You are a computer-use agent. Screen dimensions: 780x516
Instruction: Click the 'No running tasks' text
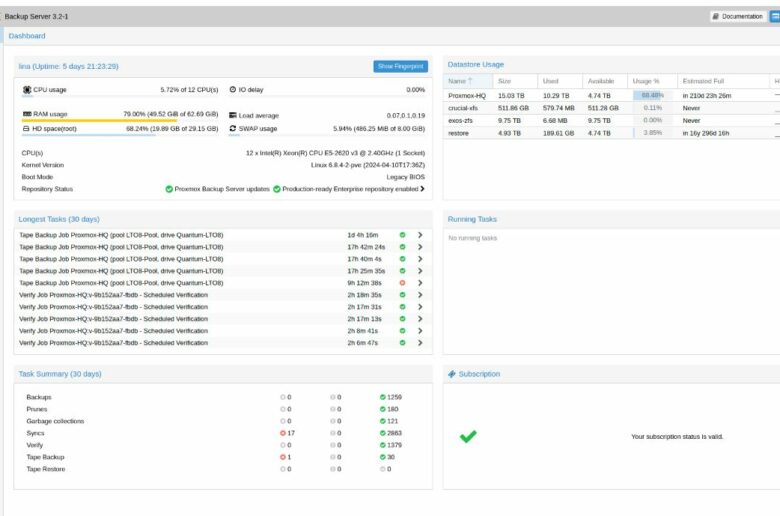[473, 238]
